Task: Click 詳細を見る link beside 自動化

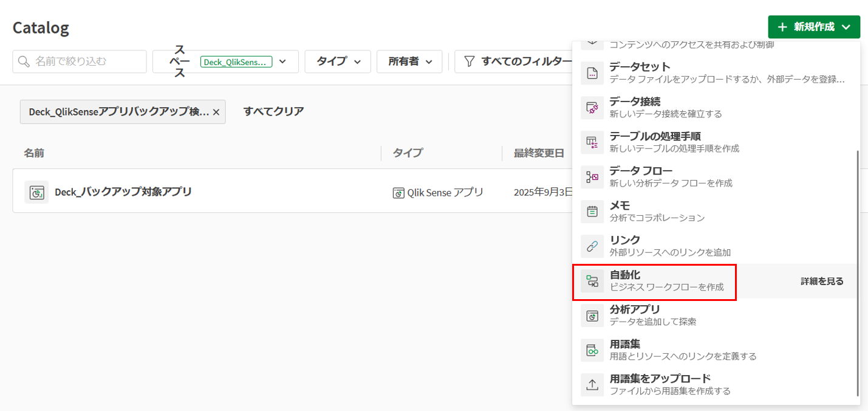Action: 822,281
